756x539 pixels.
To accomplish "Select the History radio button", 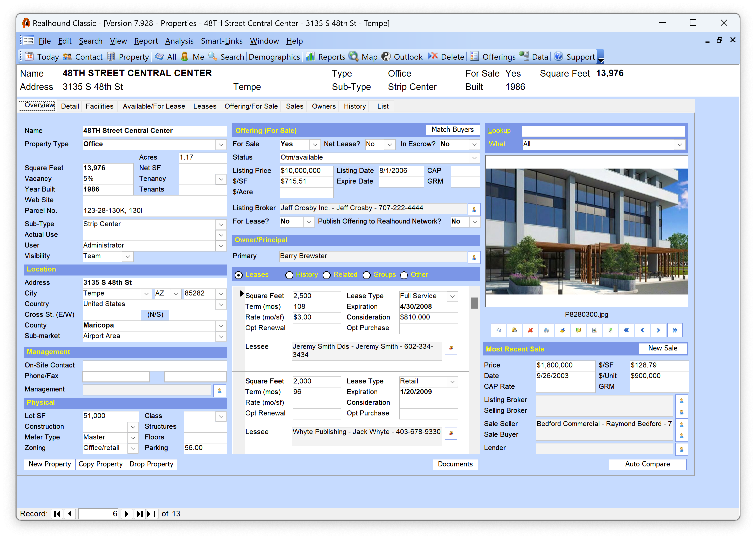I will pyautogui.click(x=289, y=275).
